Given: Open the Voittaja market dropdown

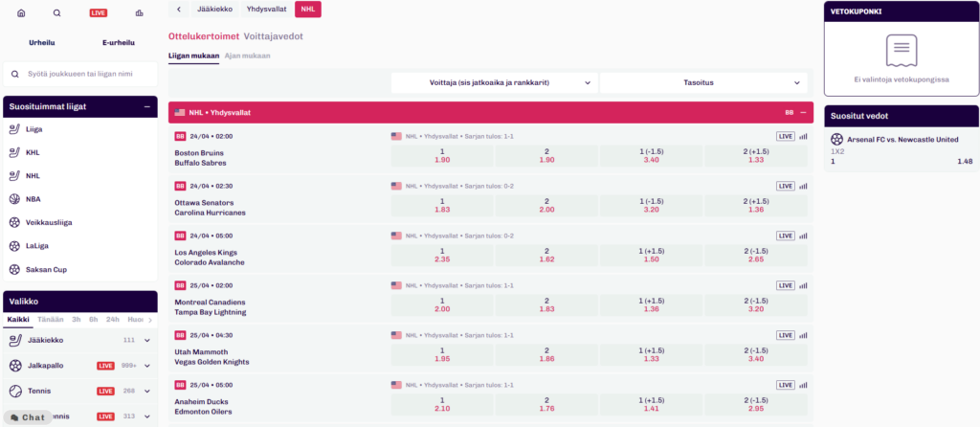Looking at the screenshot, I should coord(494,82).
